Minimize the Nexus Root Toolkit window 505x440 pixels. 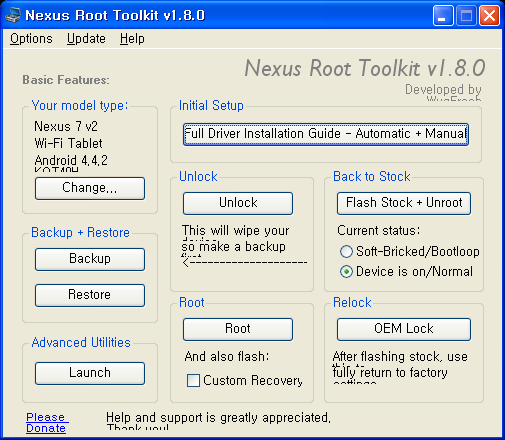[x=443, y=15]
